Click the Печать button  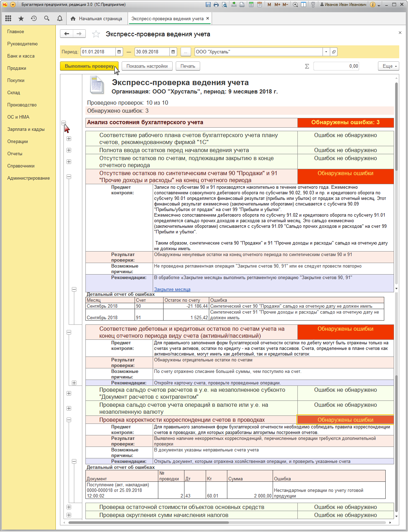[x=188, y=66]
